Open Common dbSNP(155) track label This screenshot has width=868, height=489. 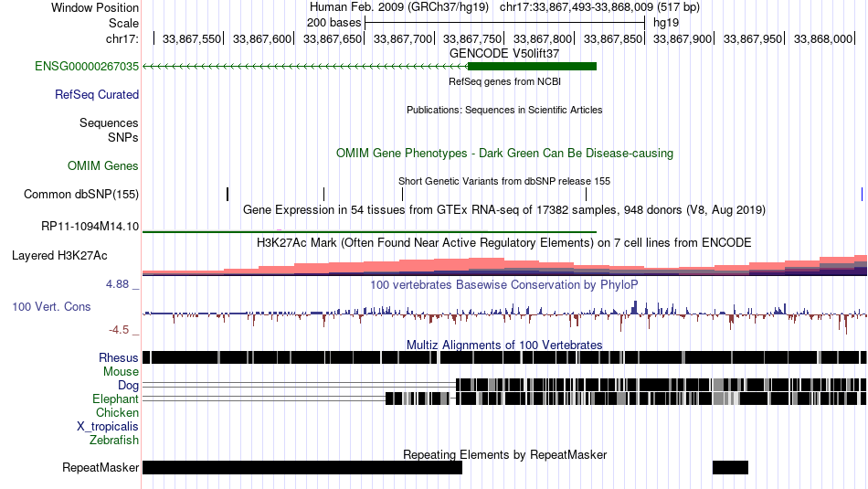pyautogui.click(x=81, y=195)
